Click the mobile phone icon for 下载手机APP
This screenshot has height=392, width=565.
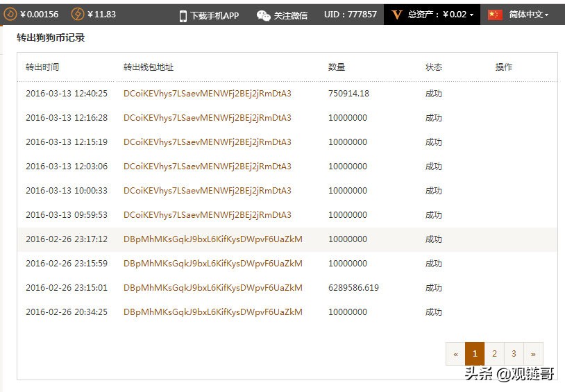(x=183, y=16)
